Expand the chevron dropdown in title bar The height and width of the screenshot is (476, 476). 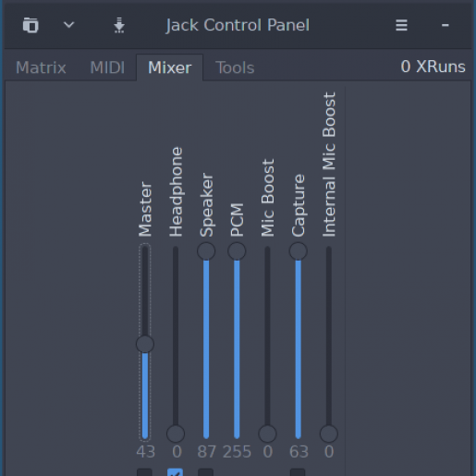68,25
